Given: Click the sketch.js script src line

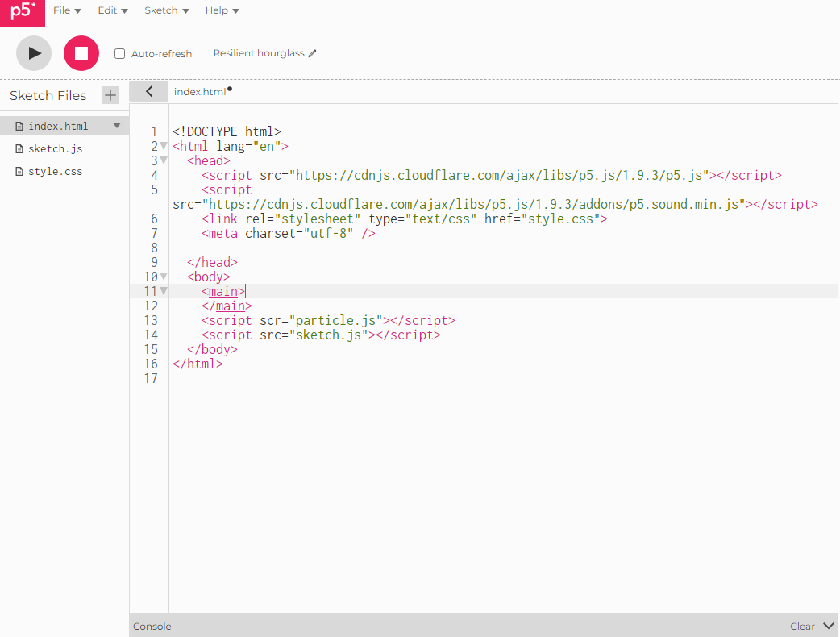Looking at the screenshot, I should (x=321, y=335).
